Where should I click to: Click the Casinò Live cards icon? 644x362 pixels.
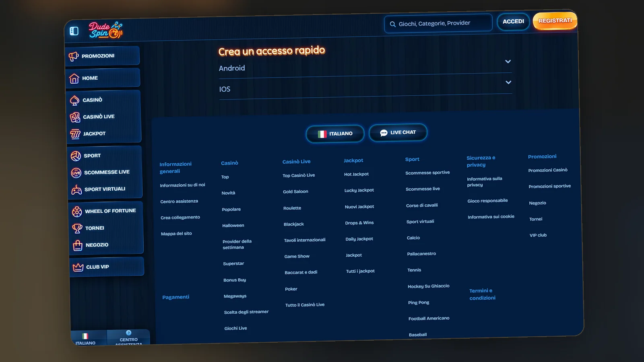coord(75,117)
